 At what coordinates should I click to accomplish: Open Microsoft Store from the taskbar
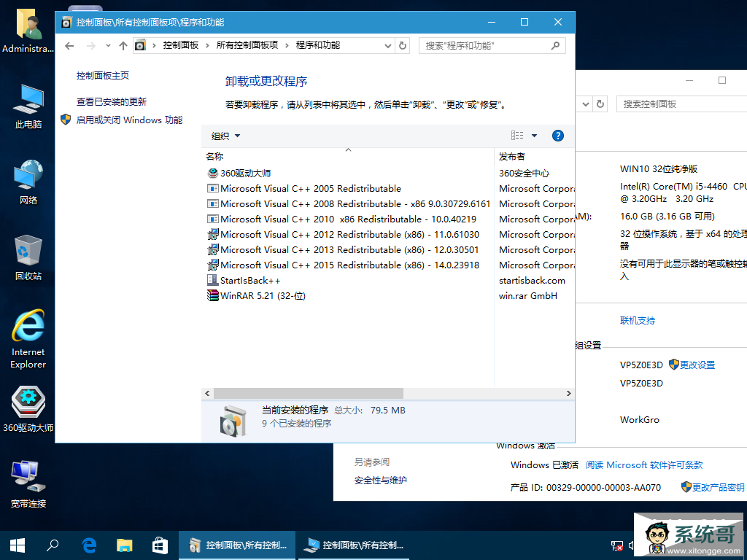coord(160,545)
